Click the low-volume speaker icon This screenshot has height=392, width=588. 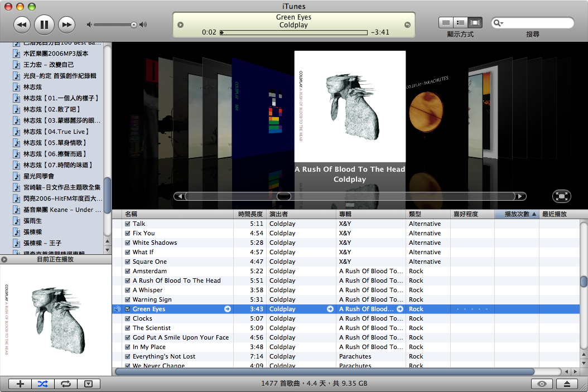[89, 25]
